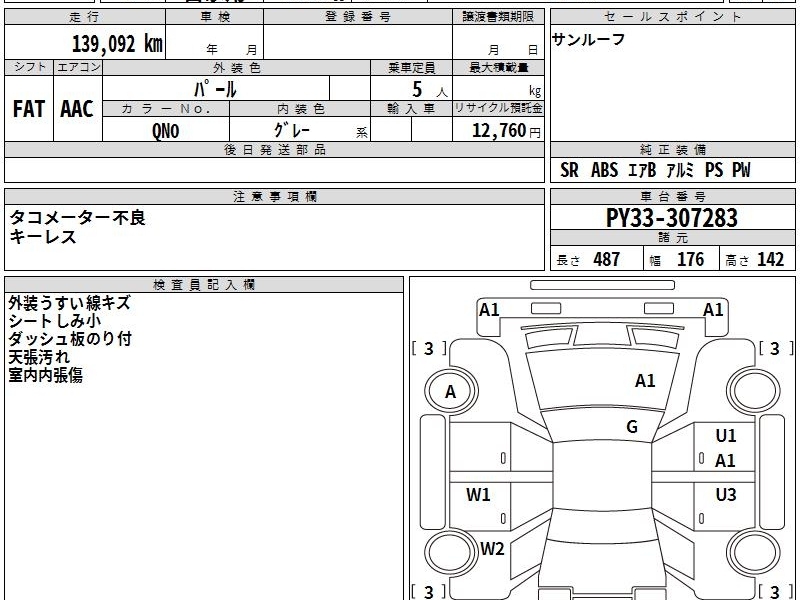This screenshot has width=800, height=600.
Task: Click the rear-right wheel in diagram
Action: 754,553
